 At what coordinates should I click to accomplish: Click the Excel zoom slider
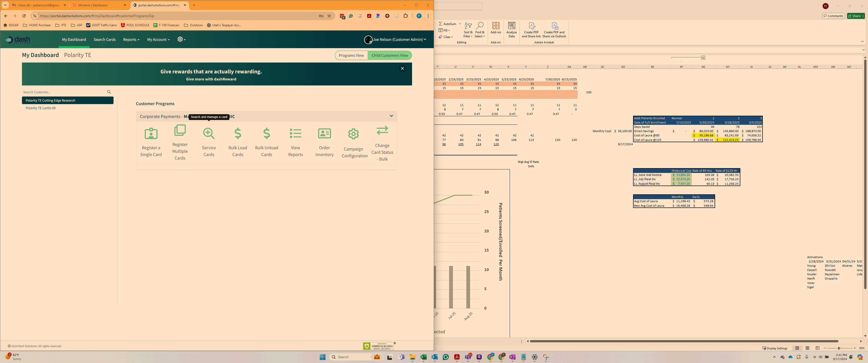coord(839,348)
